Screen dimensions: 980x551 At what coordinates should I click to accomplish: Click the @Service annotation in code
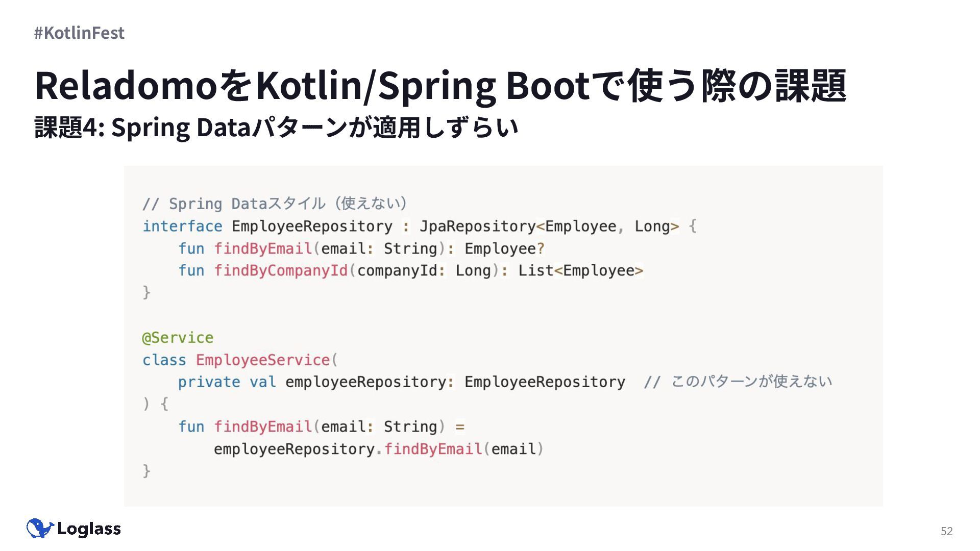(x=178, y=338)
